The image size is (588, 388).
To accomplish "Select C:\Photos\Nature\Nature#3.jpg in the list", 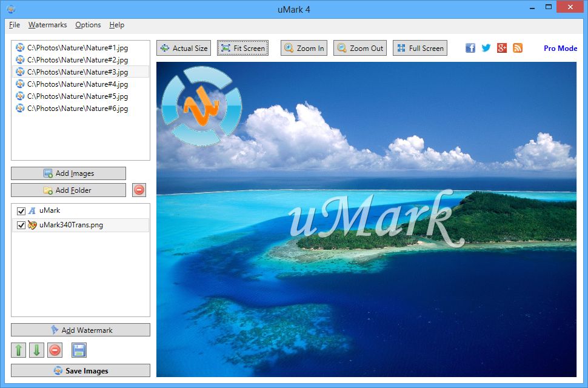I will 81,72.
